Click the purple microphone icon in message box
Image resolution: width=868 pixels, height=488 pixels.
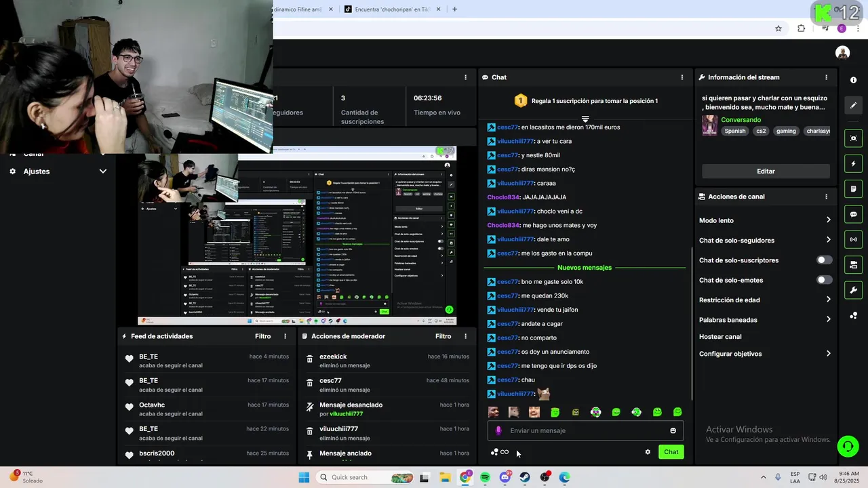click(498, 430)
